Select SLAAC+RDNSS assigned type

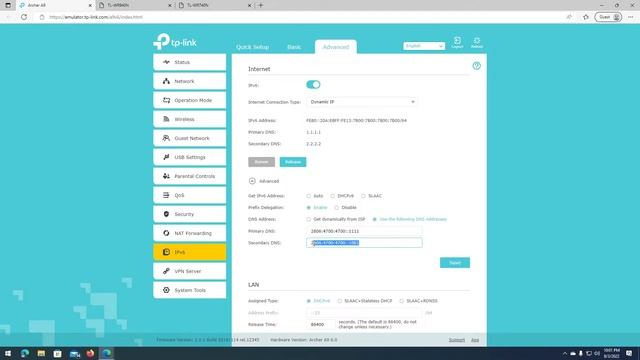pyautogui.click(x=402, y=301)
